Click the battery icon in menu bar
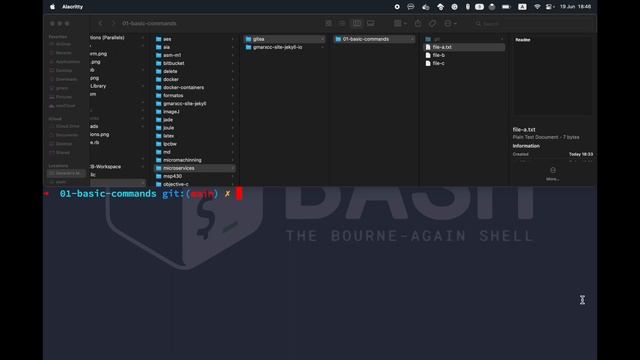 (506, 7)
